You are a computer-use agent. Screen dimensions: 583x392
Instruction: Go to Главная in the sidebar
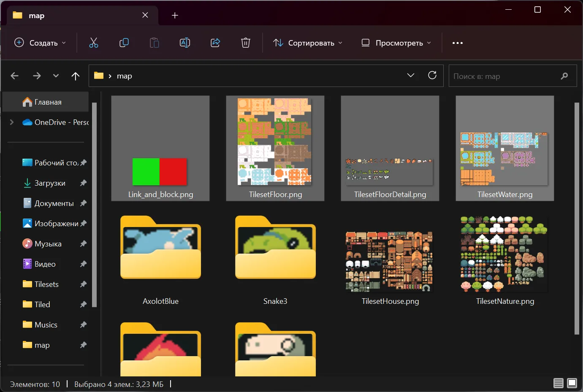pos(48,102)
